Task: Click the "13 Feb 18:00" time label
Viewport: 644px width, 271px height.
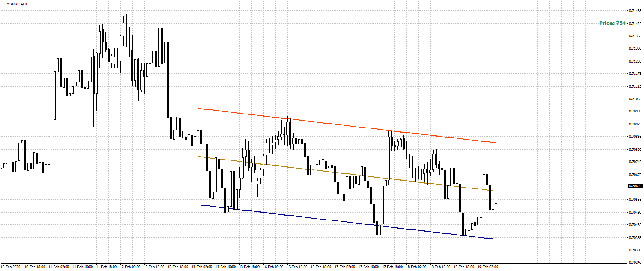Action: click(250, 267)
